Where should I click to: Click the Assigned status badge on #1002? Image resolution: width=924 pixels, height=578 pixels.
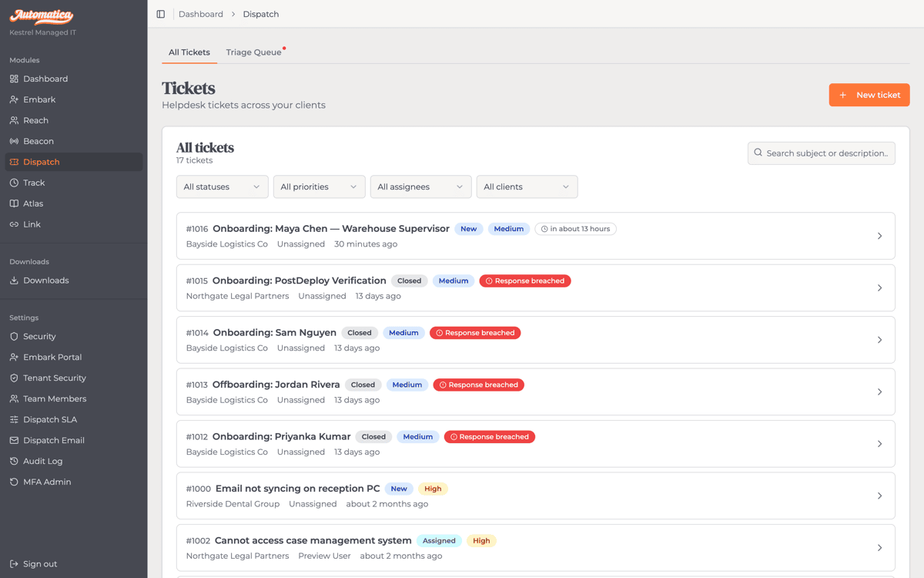pyautogui.click(x=439, y=541)
